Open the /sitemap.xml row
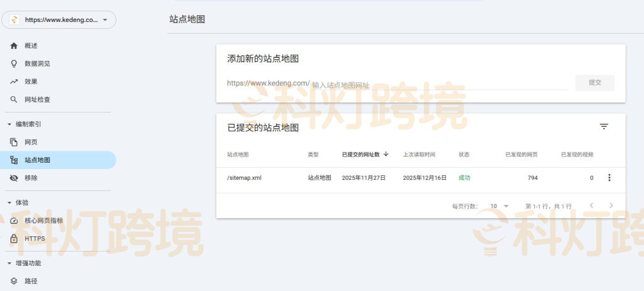The height and width of the screenshot is (291, 644). coord(421,178)
